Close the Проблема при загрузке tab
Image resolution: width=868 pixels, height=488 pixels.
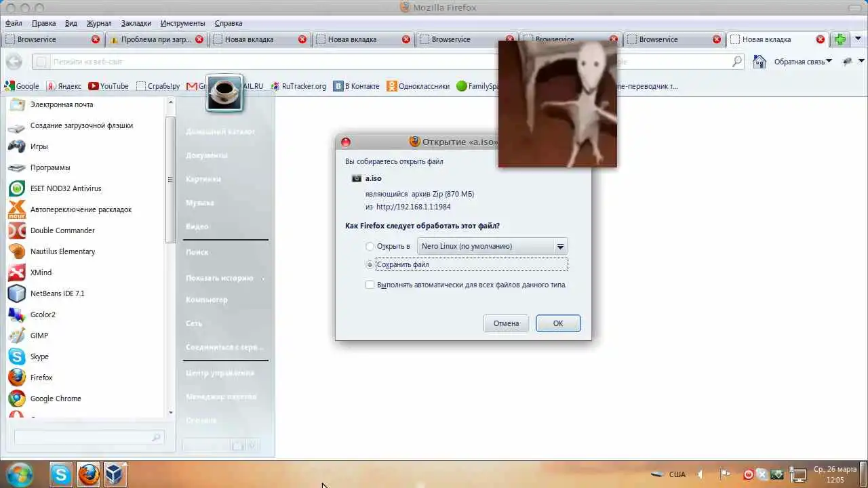(x=199, y=39)
